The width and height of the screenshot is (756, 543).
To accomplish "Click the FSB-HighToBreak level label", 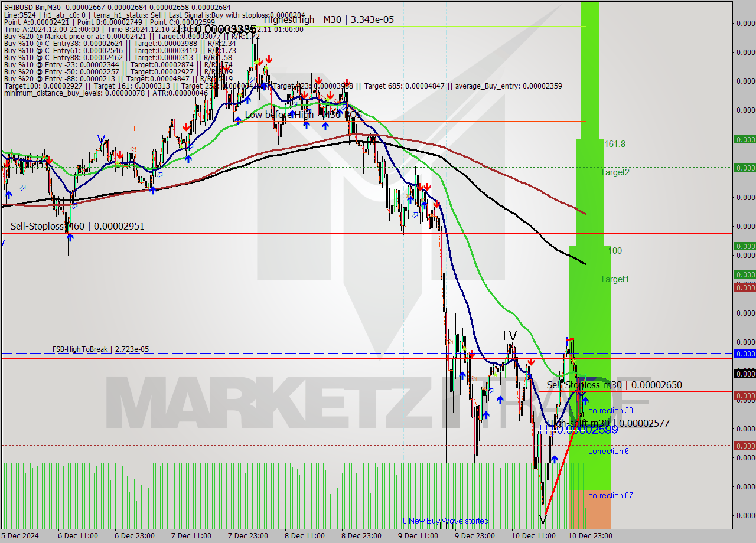I will tap(100, 349).
